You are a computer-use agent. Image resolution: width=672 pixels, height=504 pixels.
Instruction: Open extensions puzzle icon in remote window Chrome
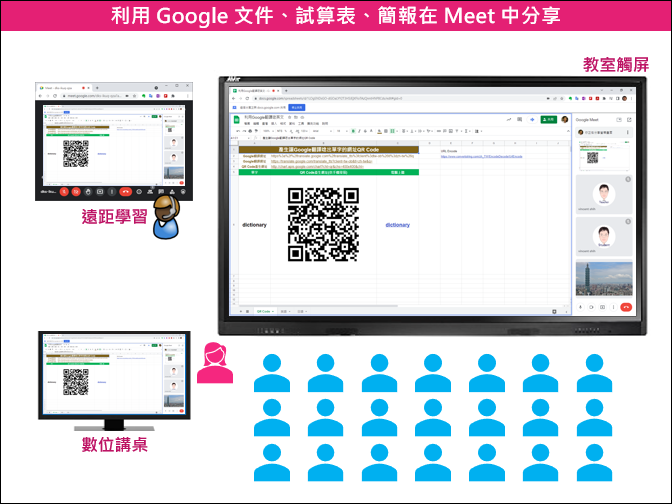(173, 96)
